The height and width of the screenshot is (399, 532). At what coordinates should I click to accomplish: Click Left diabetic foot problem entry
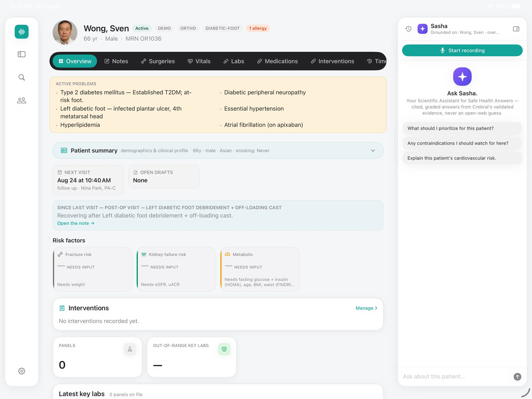[121, 112]
